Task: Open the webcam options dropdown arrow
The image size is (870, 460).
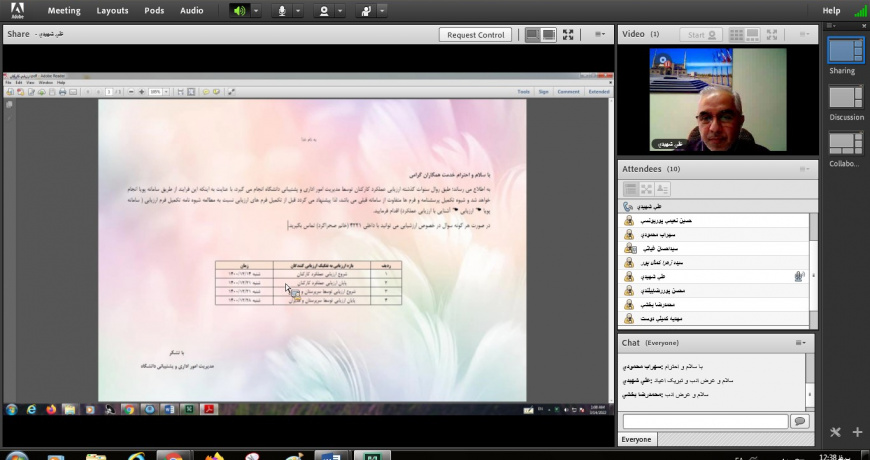Action: pos(340,11)
